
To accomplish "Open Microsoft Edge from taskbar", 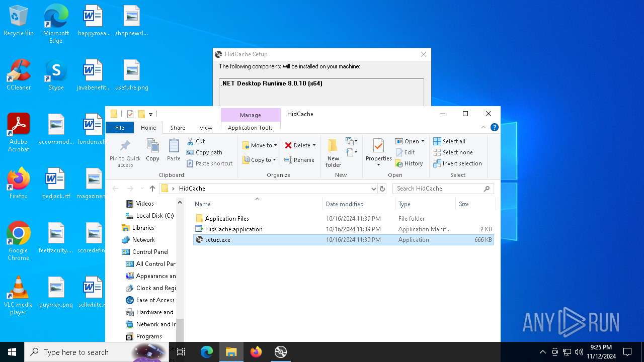I will click(207, 352).
